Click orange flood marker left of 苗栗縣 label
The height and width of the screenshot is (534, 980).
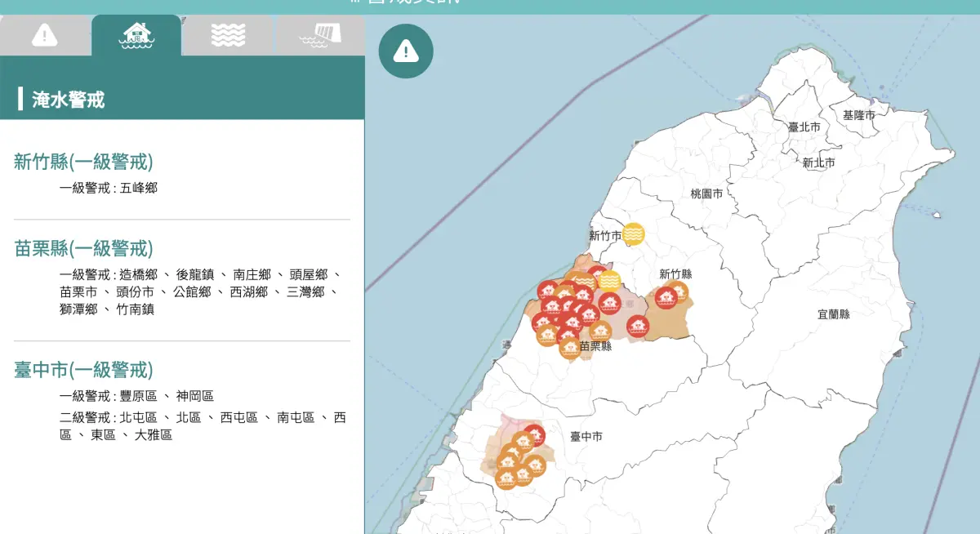click(570, 348)
